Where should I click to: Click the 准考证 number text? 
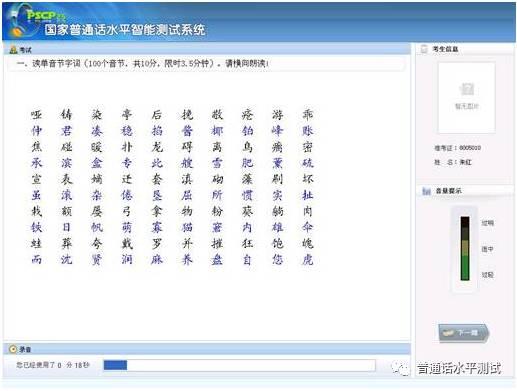[457, 148]
